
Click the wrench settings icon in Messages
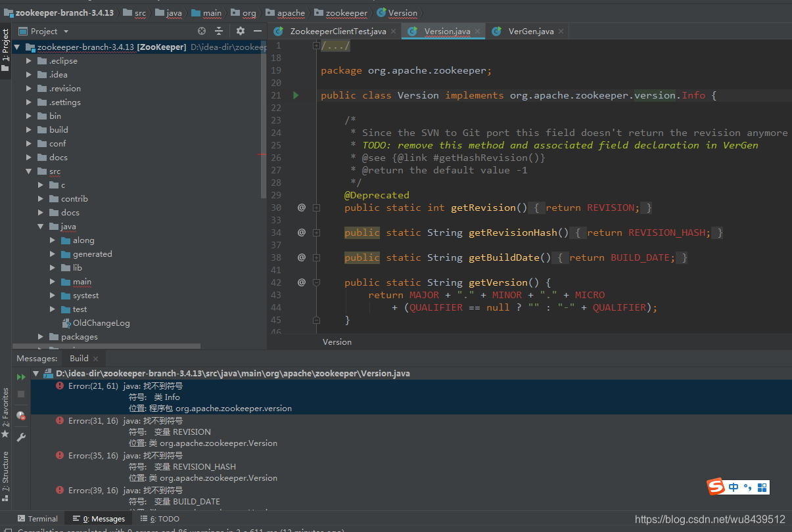(x=21, y=437)
